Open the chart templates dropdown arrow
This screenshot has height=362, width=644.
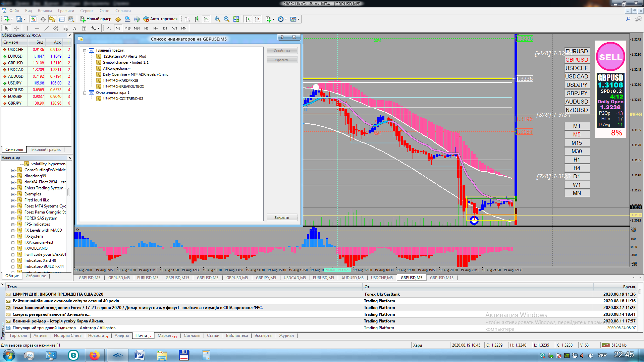299,19
